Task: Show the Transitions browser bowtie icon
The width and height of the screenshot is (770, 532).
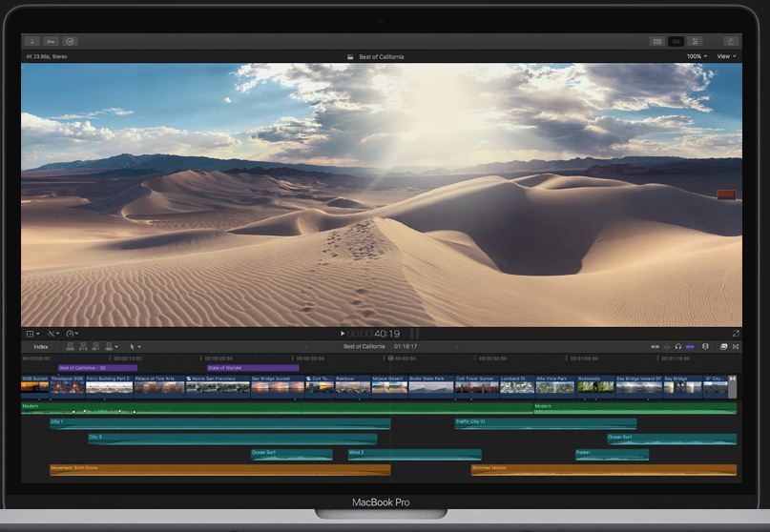Action: tap(735, 346)
